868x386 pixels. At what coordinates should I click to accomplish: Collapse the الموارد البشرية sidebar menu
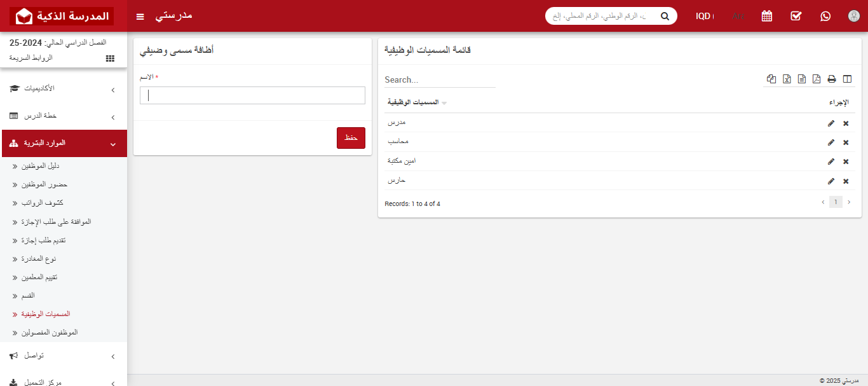point(64,144)
